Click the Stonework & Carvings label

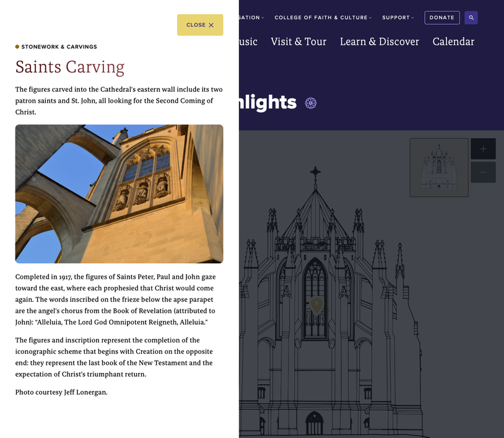click(x=59, y=46)
